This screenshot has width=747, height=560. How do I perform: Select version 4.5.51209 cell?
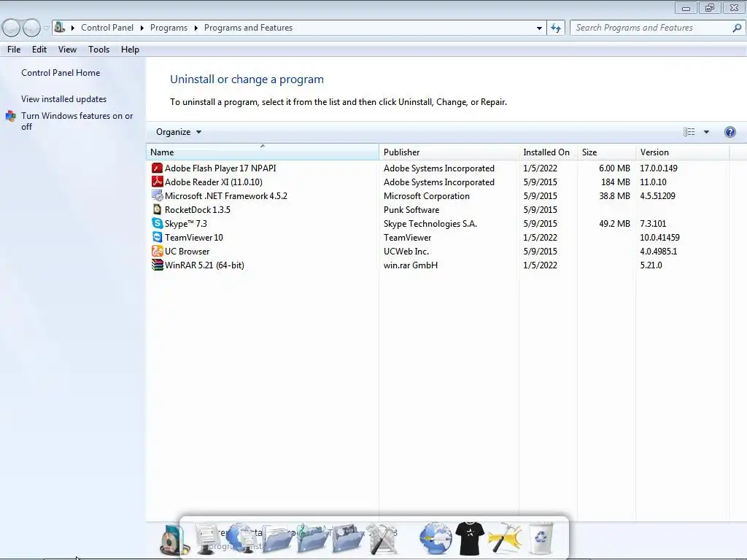click(657, 195)
